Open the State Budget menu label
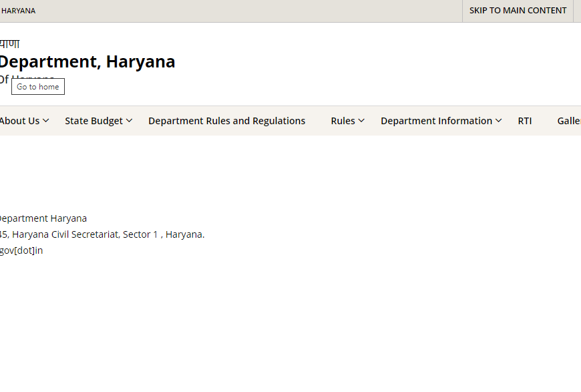The image size is (581, 392). pyautogui.click(x=93, y=121)
